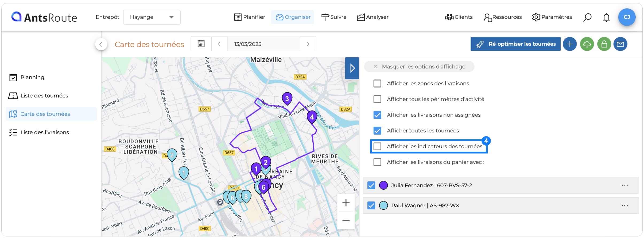The width and height of the screenshot is (644, 240).
Task: Enable Afficher les zones des livraisons
Action: coord(377,83)
